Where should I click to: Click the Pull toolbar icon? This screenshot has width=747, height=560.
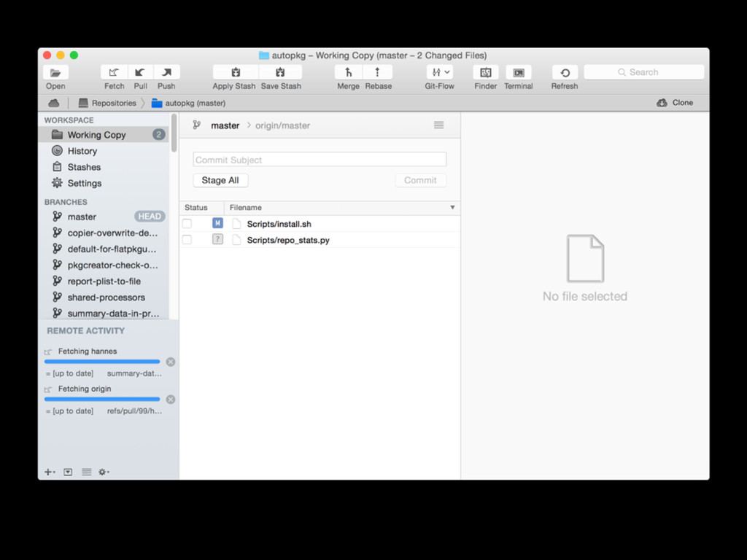tap(140, 72)
